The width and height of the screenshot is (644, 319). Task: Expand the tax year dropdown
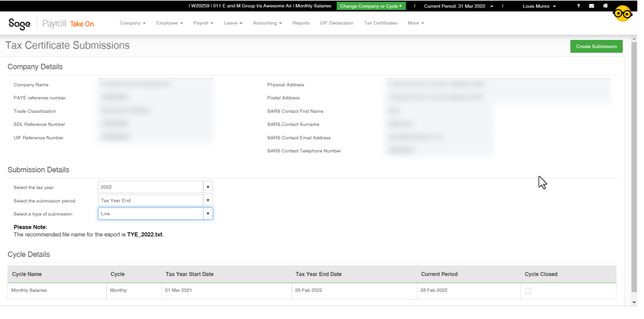[x=208, y=187]
